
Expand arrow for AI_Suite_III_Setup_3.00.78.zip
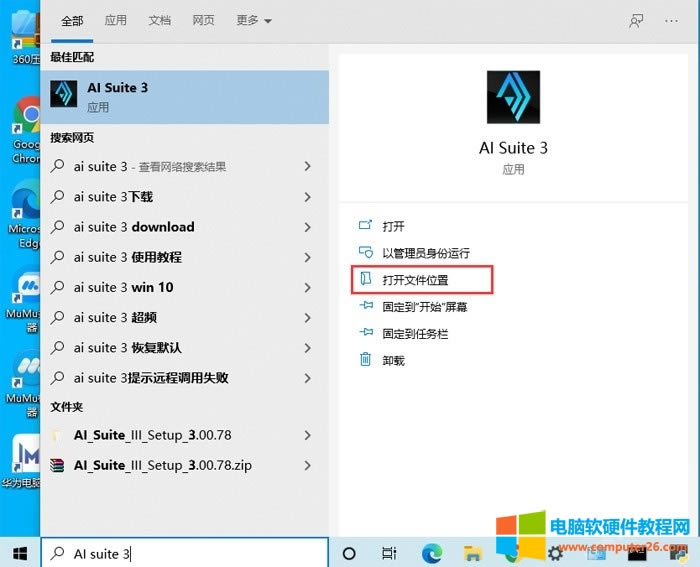(x=307, y=466)
